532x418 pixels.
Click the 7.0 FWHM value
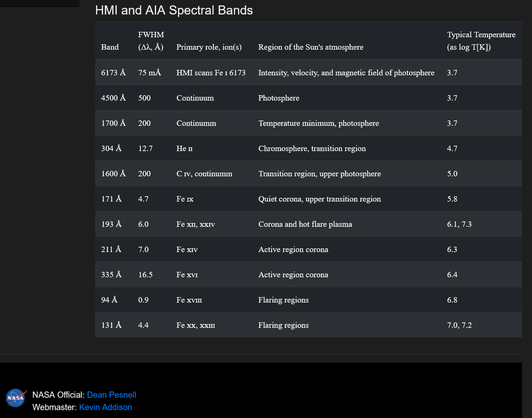tap(143, 249)
